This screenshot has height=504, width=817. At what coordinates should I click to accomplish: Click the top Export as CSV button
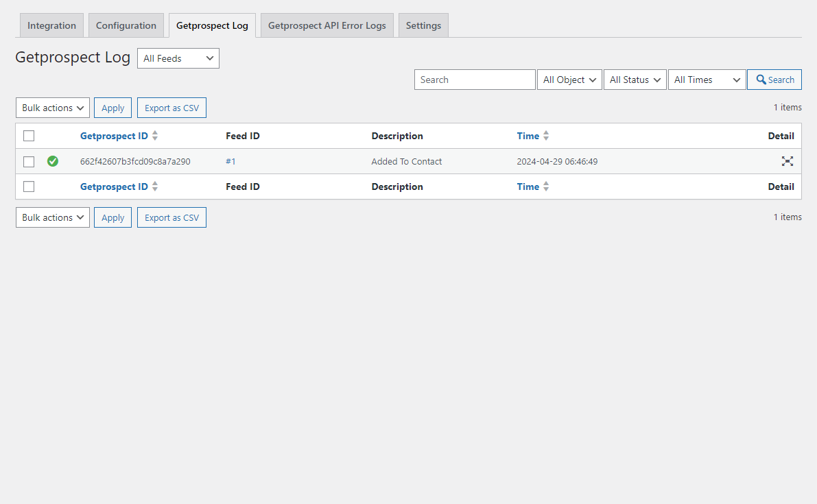172,108
